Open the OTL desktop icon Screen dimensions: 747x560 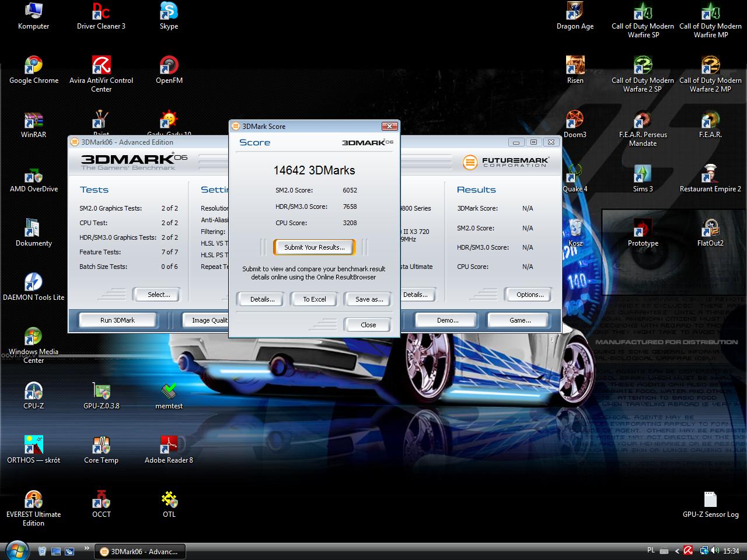point(169,504)
